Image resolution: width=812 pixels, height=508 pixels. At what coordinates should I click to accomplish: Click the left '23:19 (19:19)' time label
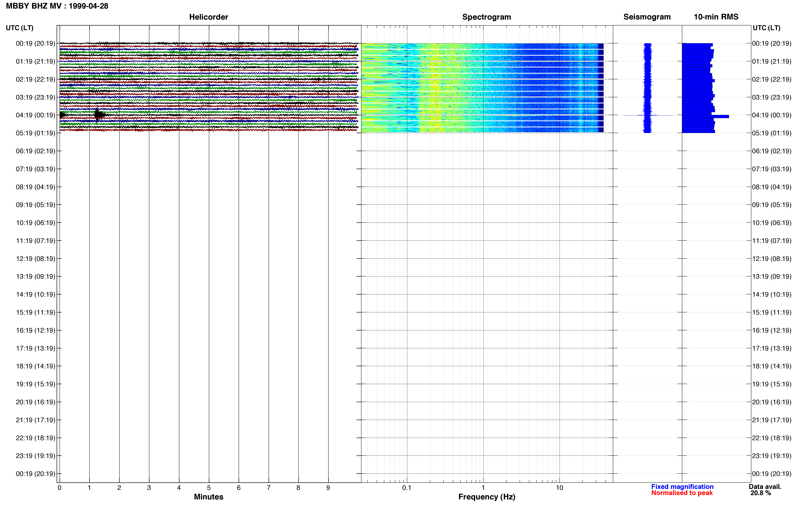36,456
